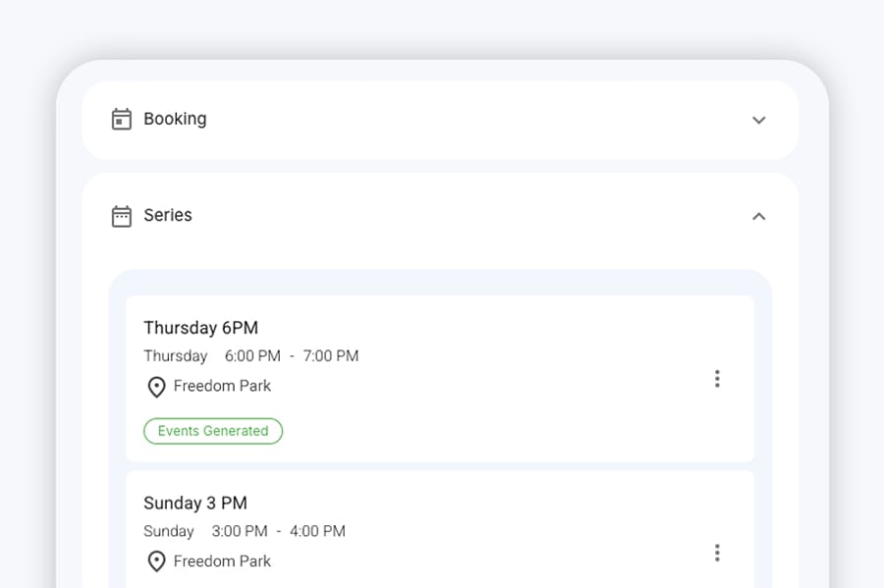Click the Events Generated badge
The height and width of the screenshot is (588, 884).
point(213,431)
